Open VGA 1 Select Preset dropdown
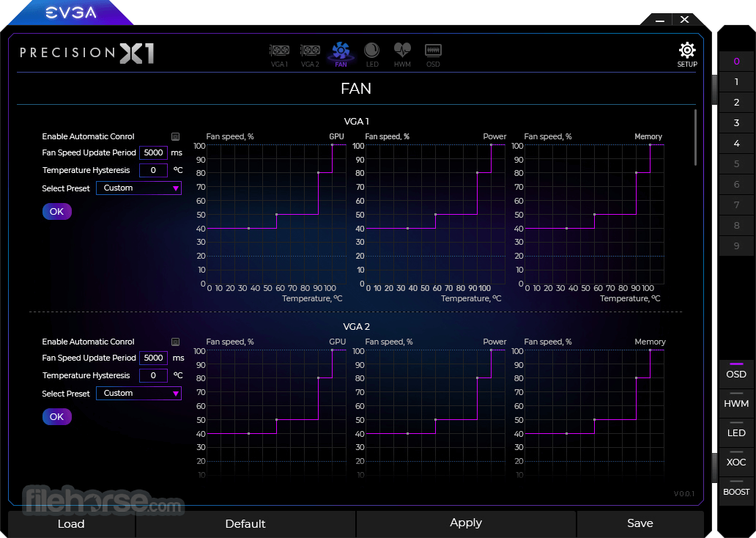 point(139,188)
